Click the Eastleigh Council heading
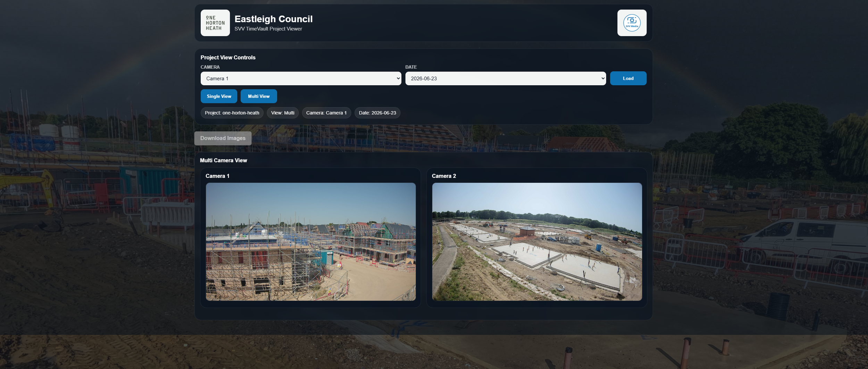The width and height of the screenshot is (868, 369). pos(274,19)
